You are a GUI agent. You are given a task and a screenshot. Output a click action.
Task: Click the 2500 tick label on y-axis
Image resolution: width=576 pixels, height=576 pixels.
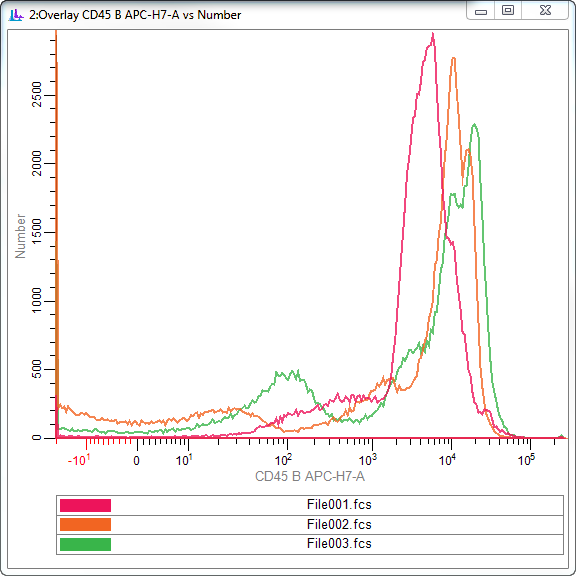pyautogui.click(x=37, y=95)
